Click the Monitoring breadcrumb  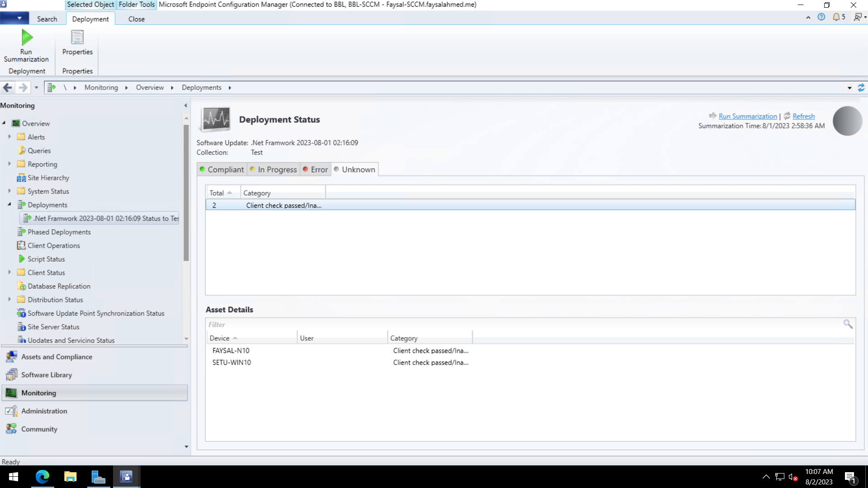click(101, 87)
